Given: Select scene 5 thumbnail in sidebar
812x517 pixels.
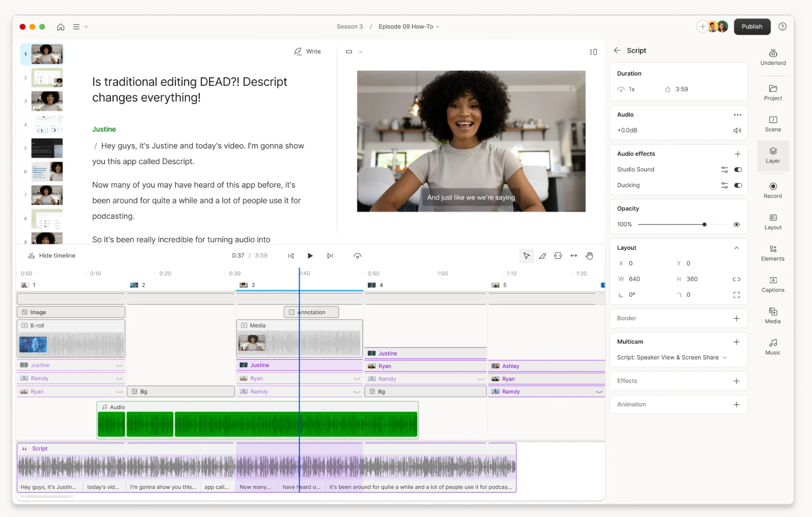Looking at the screenshot, I should [47, 148].
